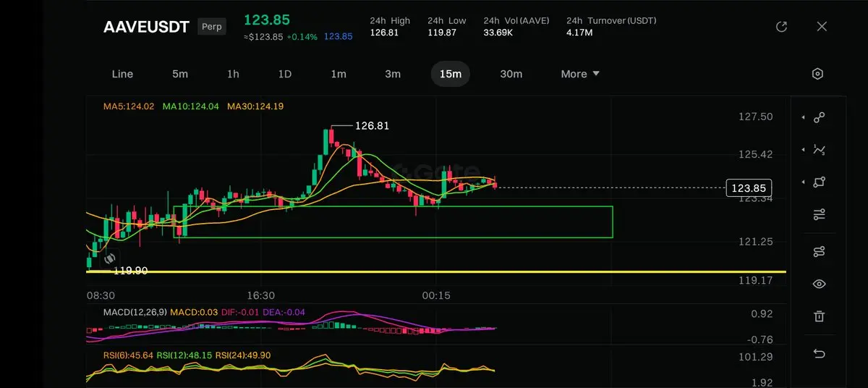
Task: Open the More timeframes dropdown
Action: tap(580, 74)
